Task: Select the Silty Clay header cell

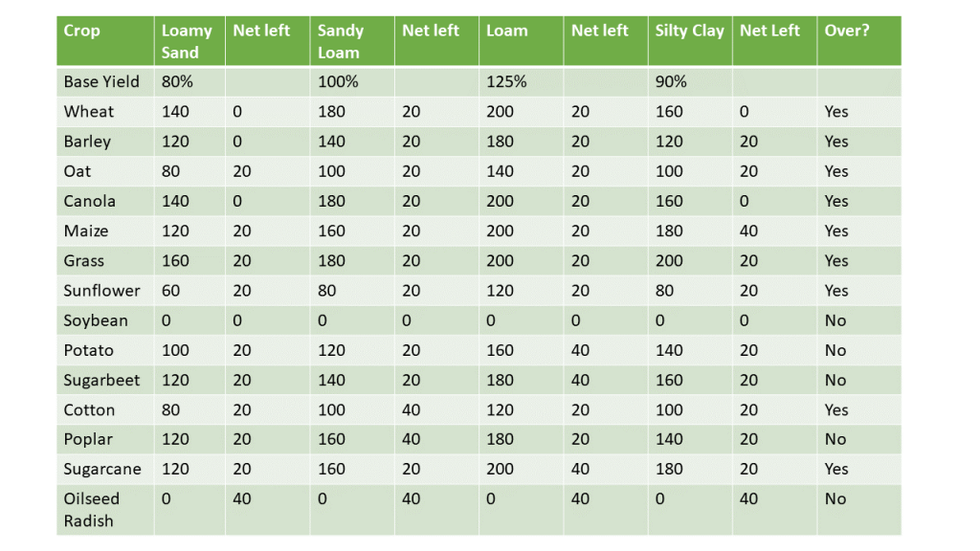Action: pos(689,31)
